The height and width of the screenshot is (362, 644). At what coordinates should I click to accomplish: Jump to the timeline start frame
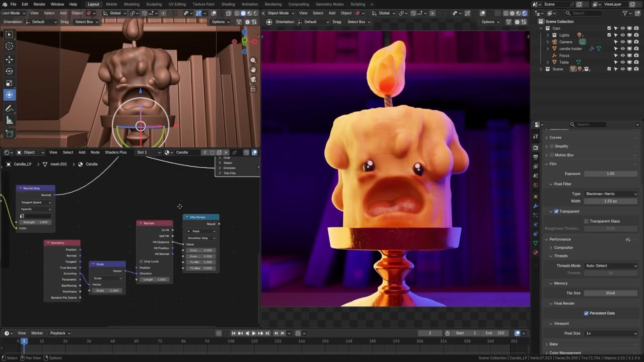point(233,333)
